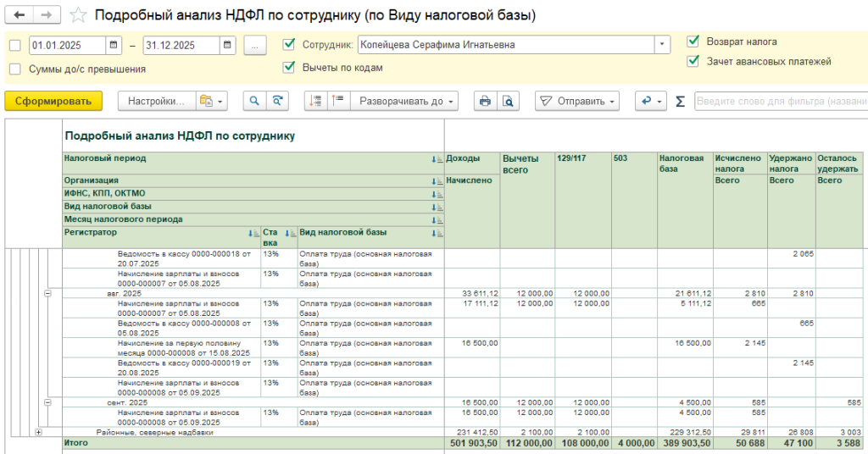Uncheck the 'Вычеты по кодам' checkbox

tap(289, 67)
